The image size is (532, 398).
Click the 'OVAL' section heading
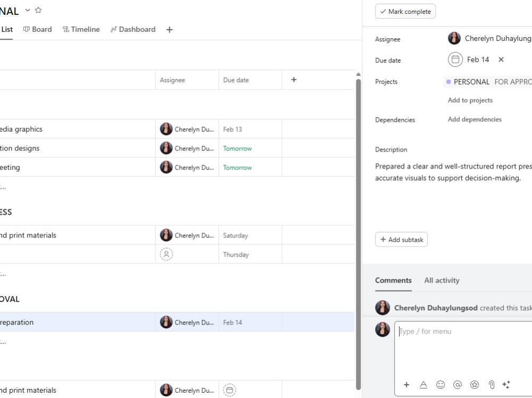[10, 299]
